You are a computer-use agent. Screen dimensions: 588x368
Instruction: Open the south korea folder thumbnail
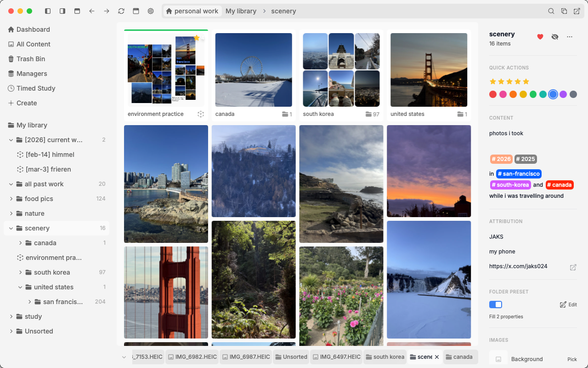341,69
